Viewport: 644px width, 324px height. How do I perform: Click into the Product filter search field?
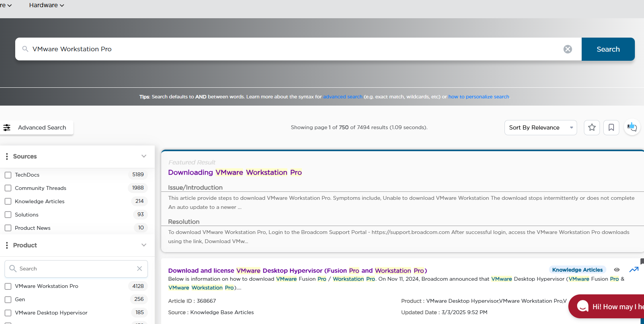(76, 269)
